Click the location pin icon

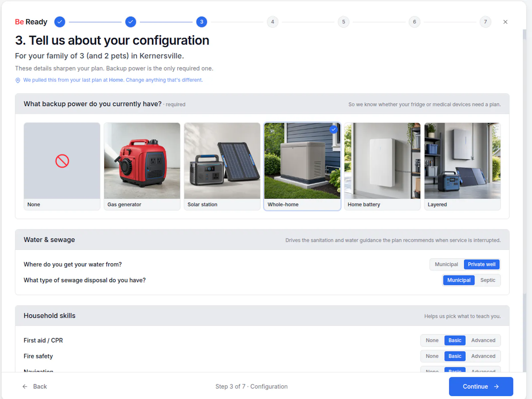coord(18,80)
